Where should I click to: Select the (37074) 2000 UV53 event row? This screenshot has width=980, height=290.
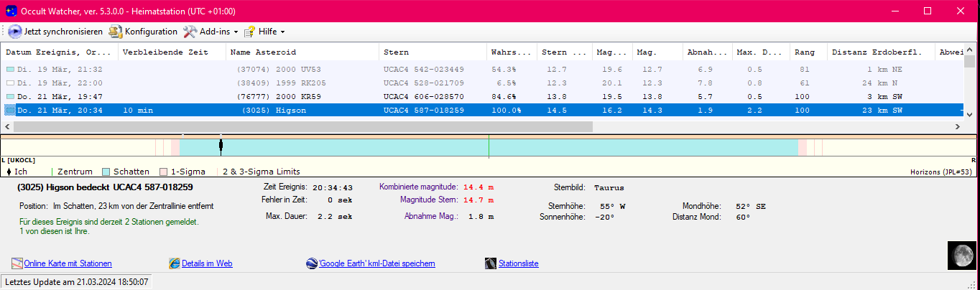287,69
